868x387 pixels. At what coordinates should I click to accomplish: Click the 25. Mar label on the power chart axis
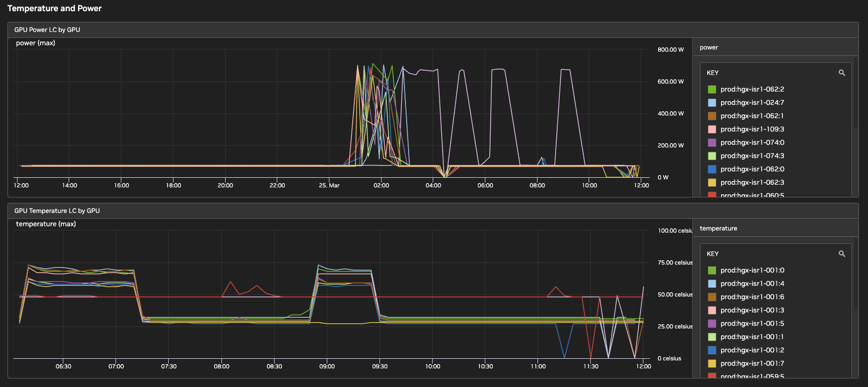[329, 185]
